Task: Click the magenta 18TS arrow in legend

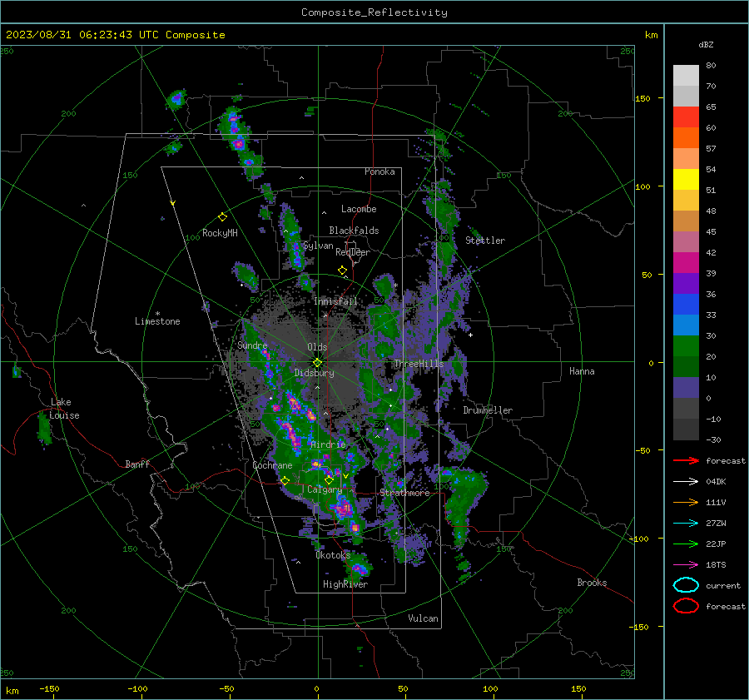Action: click(686, 565)
